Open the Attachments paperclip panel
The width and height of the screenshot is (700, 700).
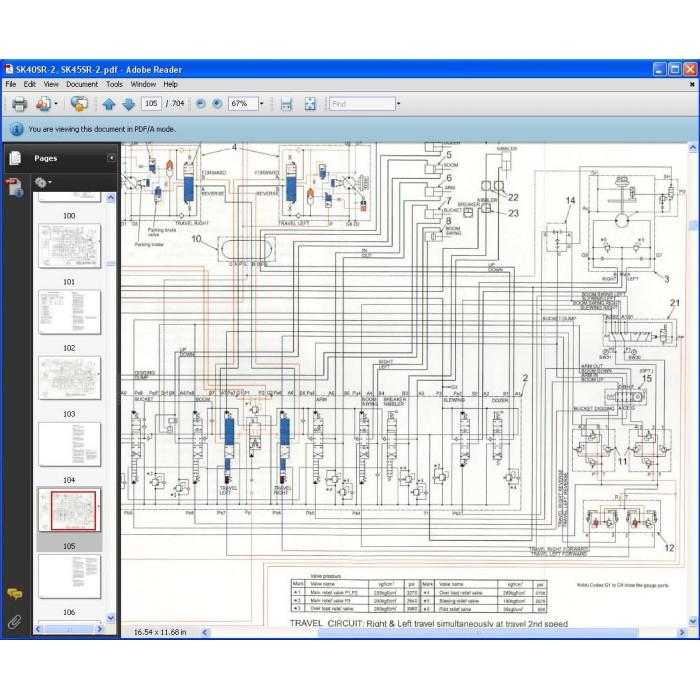pos(14,621)
